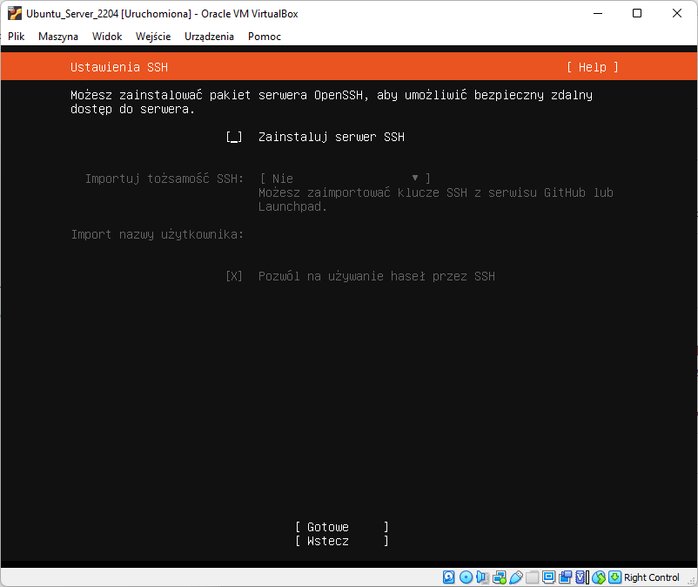Open the network adapter status icon
This screenshot has width=698, height=587.
499,577
